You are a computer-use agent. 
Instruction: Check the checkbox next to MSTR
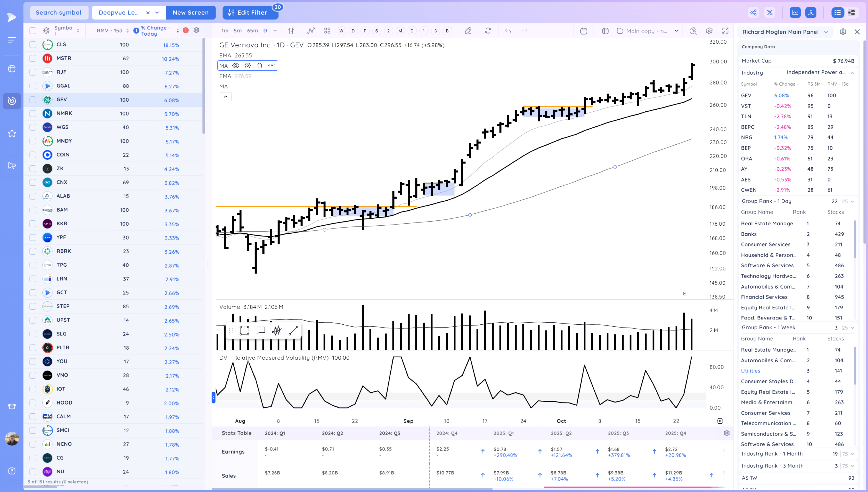(33, 58)
